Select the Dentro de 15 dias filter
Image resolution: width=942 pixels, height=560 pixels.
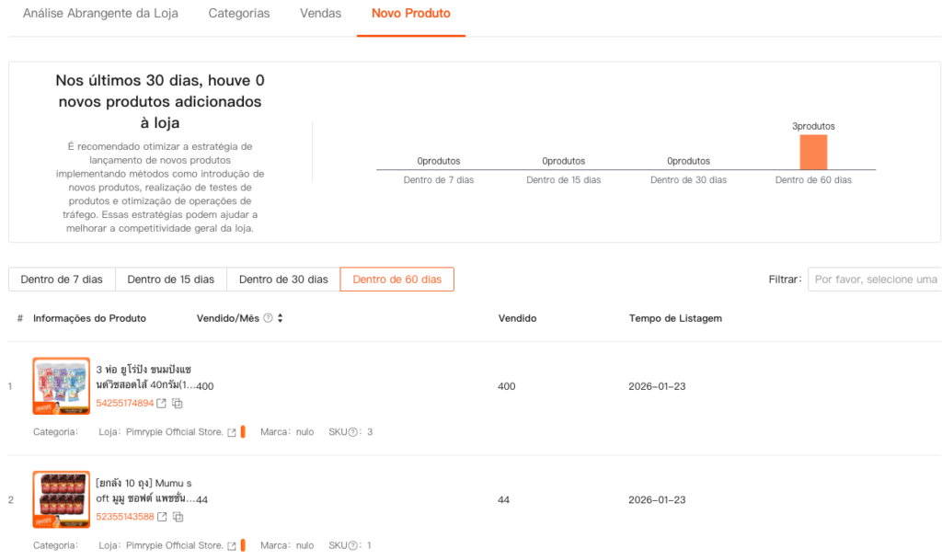coord(170,280)
